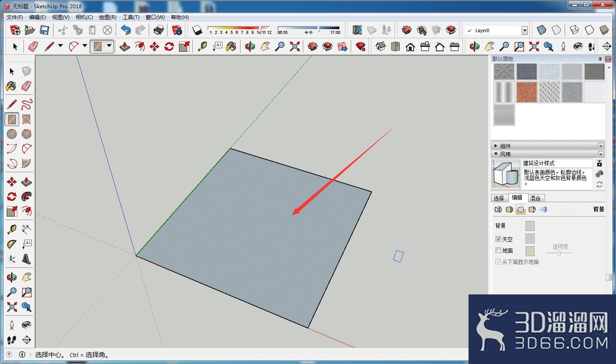Open the 相机(C) menu
Image resolution: width=616 pixels, height=364 pixels.
pyautogui.click(x=84, y=17)
